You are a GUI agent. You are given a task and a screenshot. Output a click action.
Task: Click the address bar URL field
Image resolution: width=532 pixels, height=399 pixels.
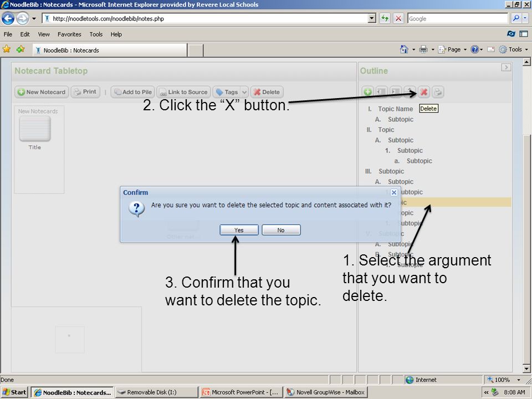[205, 19]
